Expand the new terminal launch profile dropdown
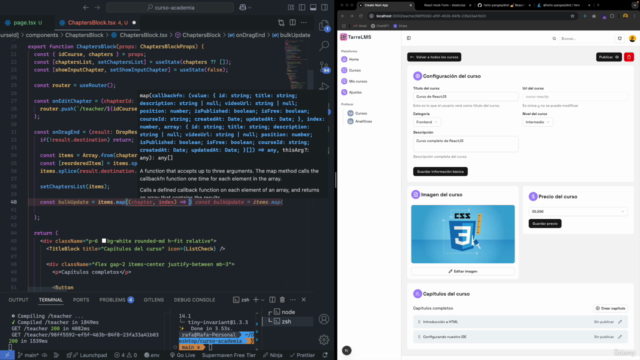Image resolution: width=640 pixels, height=360 pixels. 262,300
